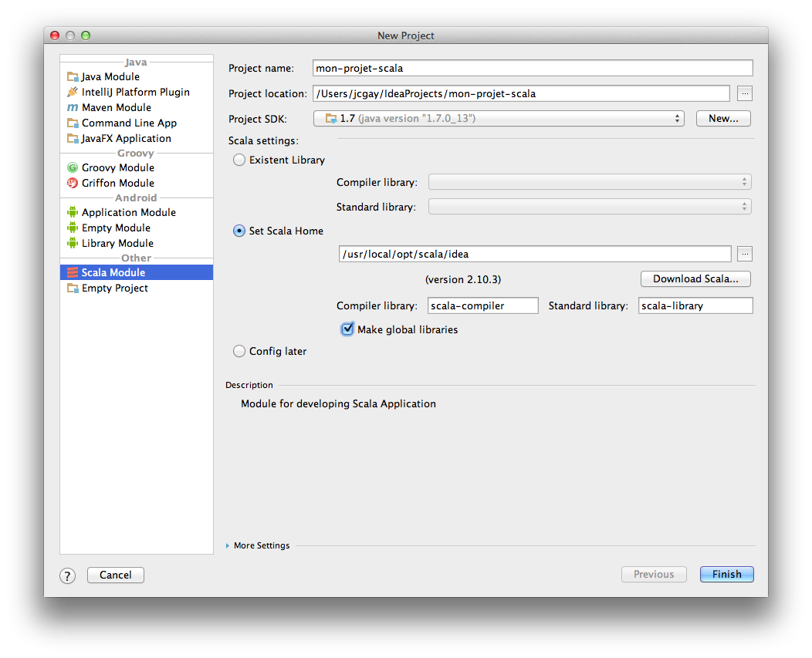
Task: Click the Java Module folder icon
Action: point(73,77)
